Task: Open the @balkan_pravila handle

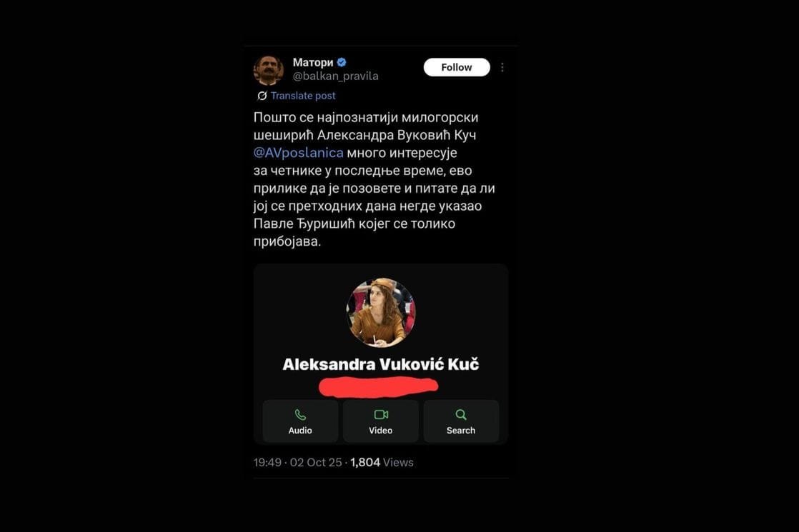Action: [335, 76]
